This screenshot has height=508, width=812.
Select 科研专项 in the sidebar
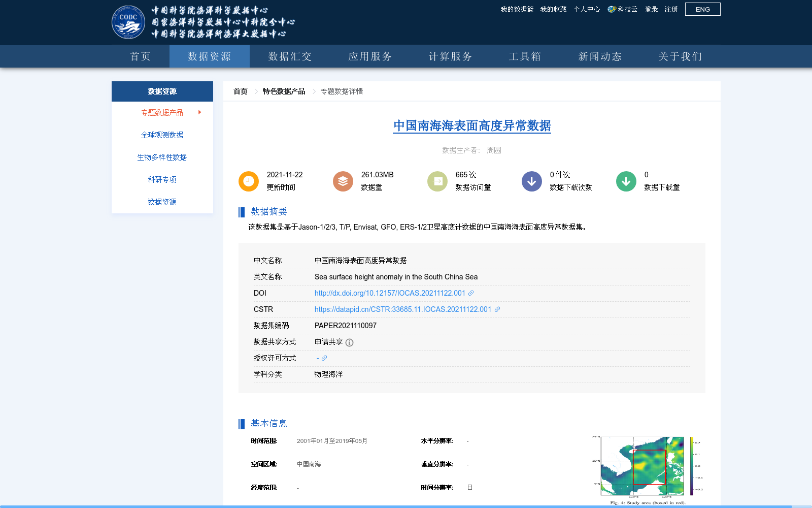pyautogui.click(x=162, y=179)
